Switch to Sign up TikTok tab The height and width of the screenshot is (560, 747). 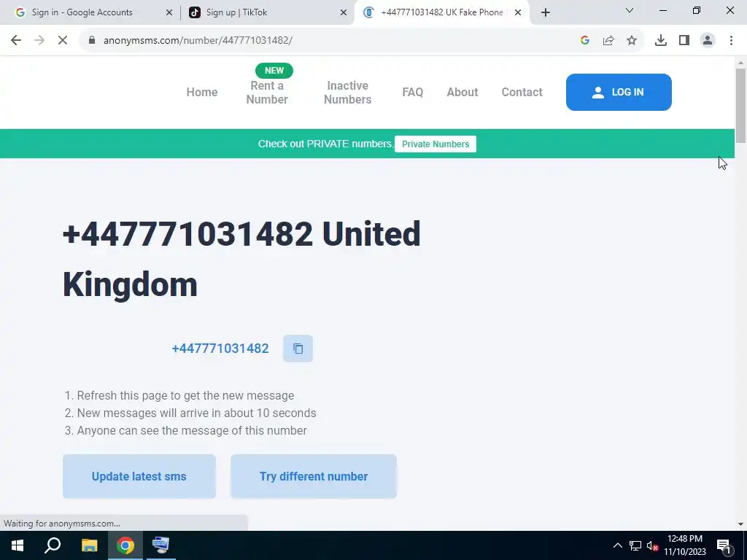267,12
